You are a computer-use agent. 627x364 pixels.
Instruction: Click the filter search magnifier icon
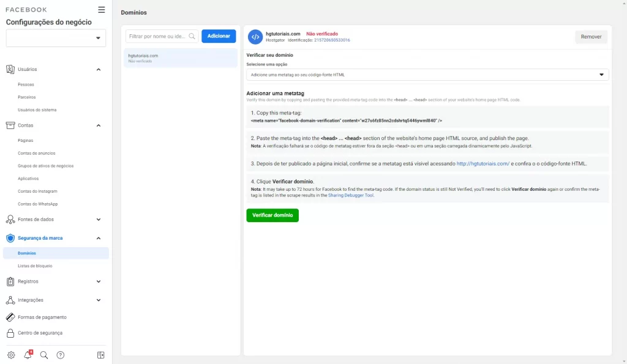[192, 36]
